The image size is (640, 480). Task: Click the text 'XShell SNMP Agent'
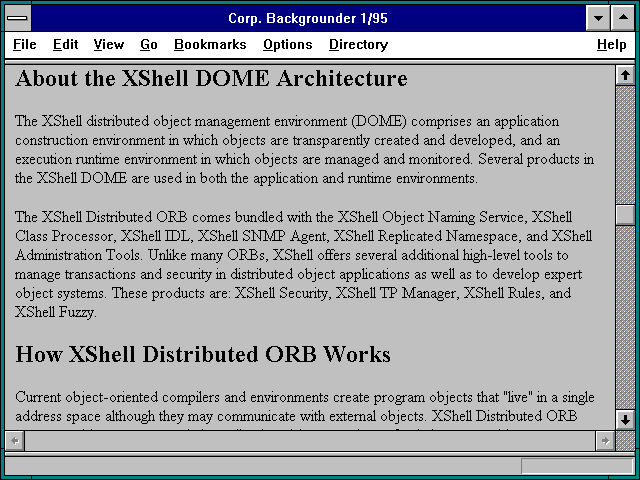pyautogui.click(x=263, y=236)
